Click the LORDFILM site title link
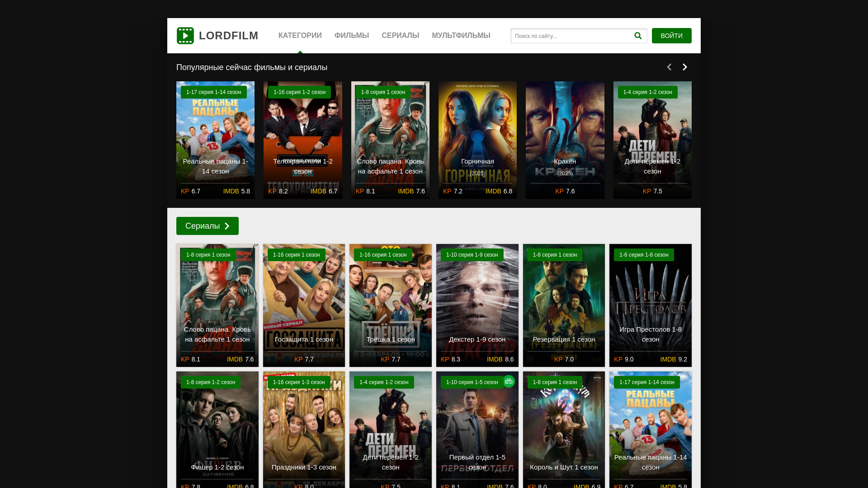The width and height of the screenshot is (868, 488). [229, 36]
